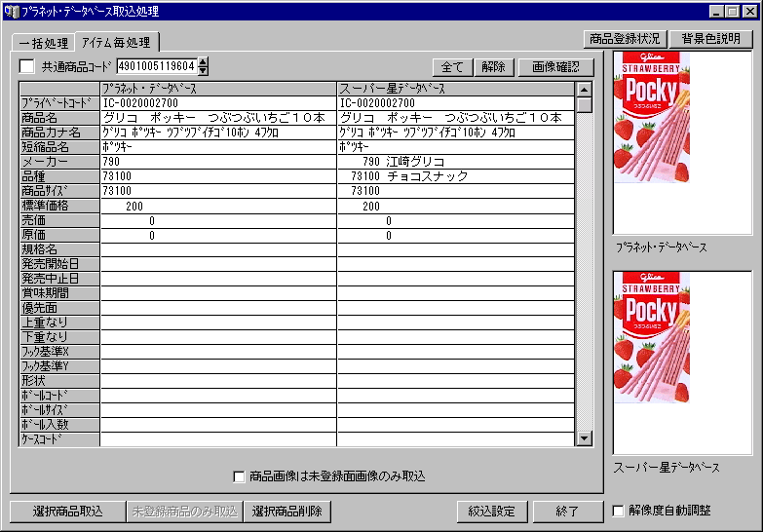The image size is (763, 532).
Task: Select the 発売開始日 row header
Action: pyautogui.click(x=59, y=264)
